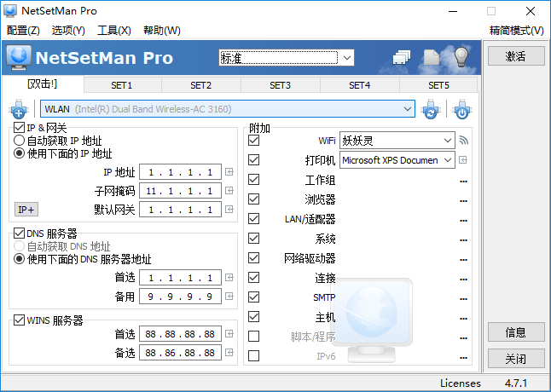Open the 脚本/程序 settings ellipsis
Image resolution: width=551 pixels, height=392 pixels.
point(463,338)
